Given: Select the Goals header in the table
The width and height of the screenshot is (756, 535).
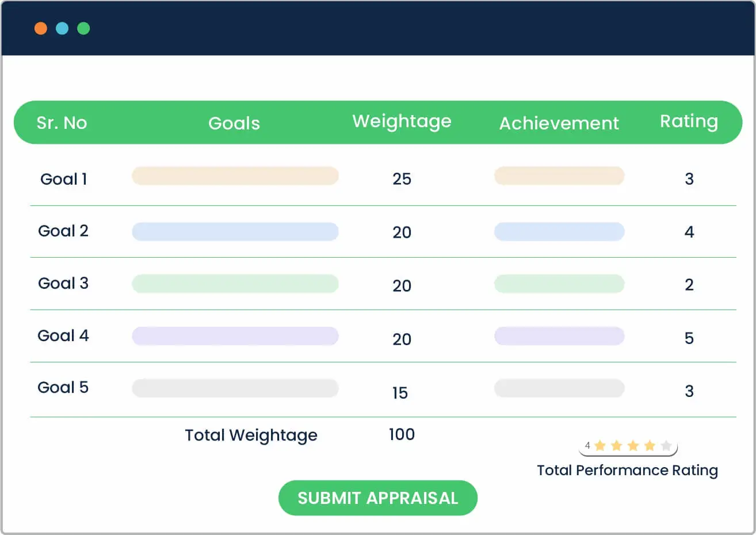Looking at the screenshot, I should [x=234, y=123].
